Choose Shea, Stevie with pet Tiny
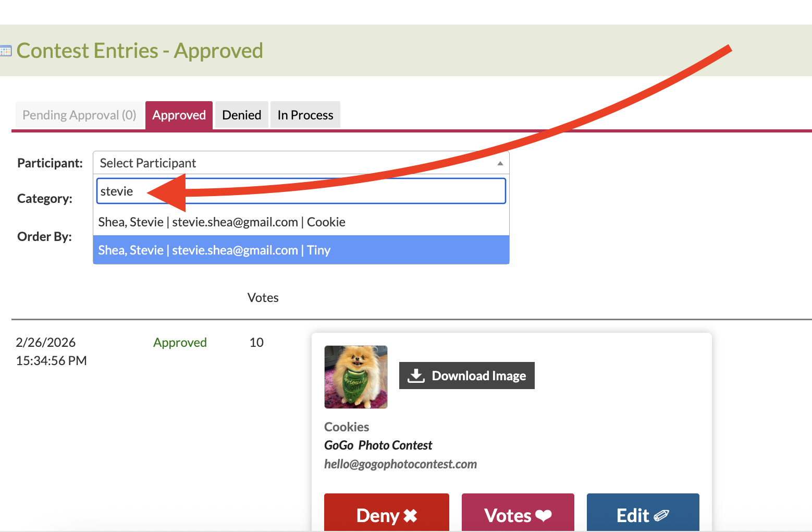This screenshot has width=812, height=532. [x=301, y=250]
